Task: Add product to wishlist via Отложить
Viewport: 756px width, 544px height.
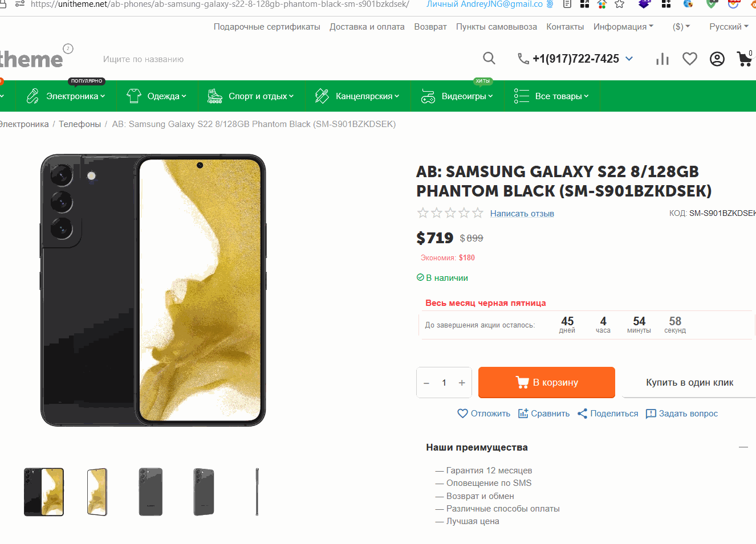Action: [484, 414]
